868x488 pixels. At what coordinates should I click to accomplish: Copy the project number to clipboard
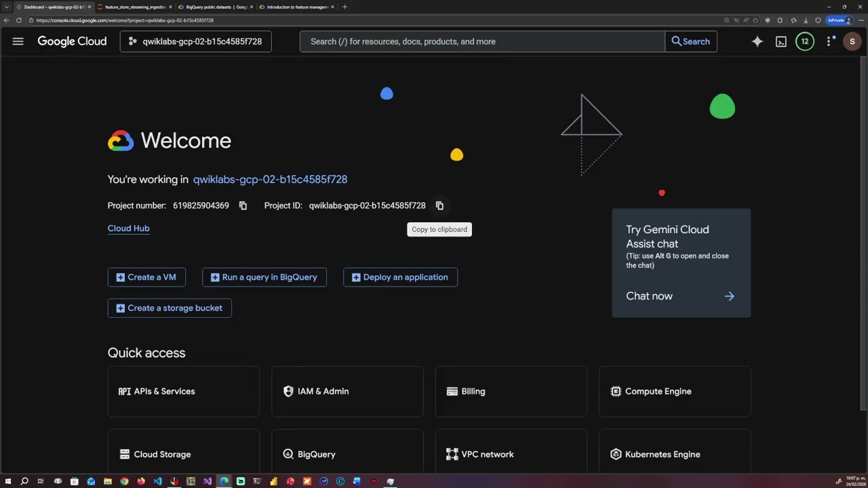243,205
